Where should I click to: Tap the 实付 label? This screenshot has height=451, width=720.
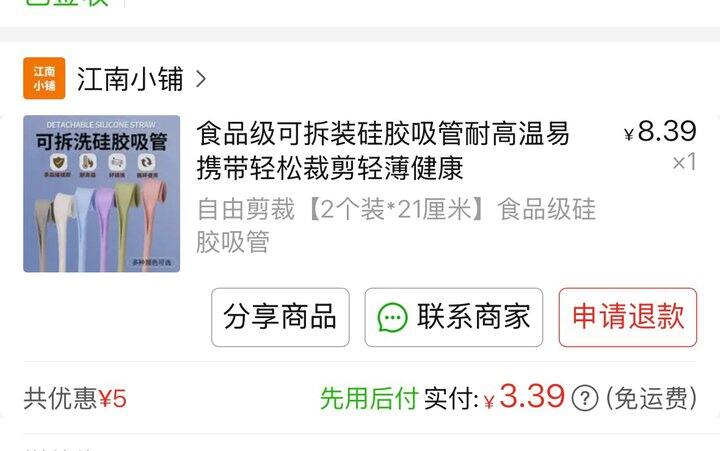point(451,398)
